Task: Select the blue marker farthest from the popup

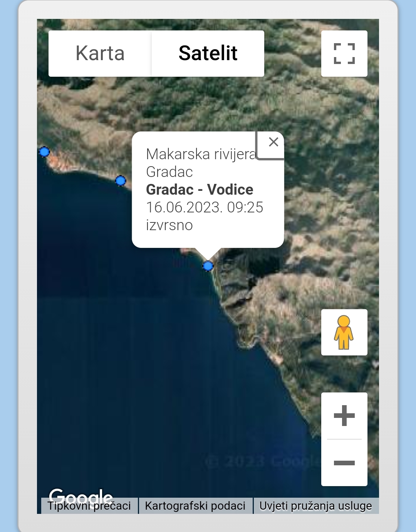Action: tap(44, 152)
